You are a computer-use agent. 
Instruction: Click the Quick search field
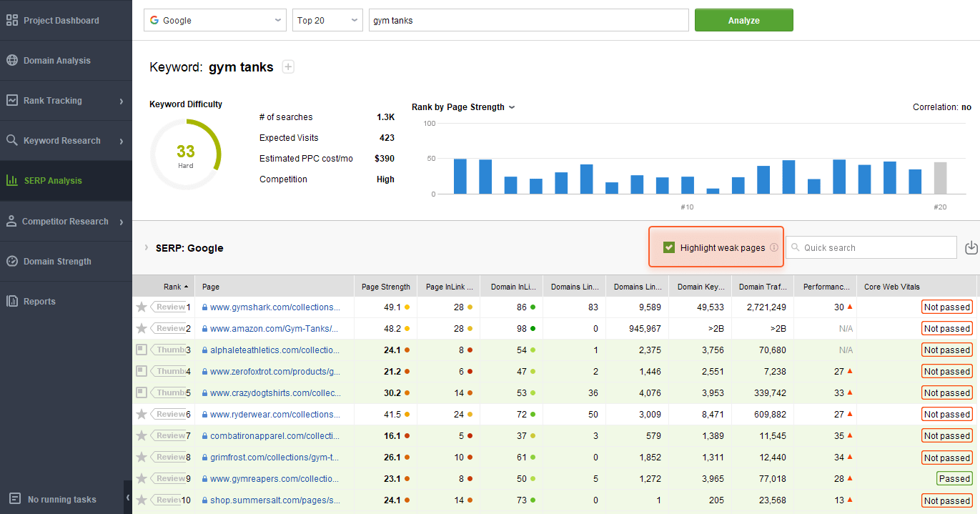click(871, 247)
